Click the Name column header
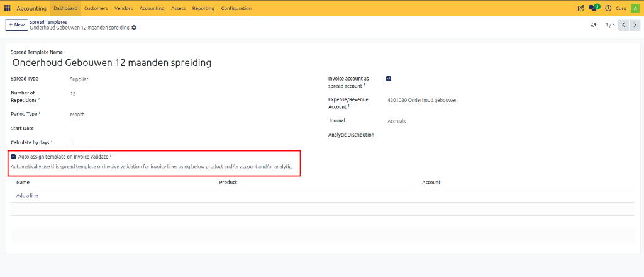This screenshot has width=644, height=277. (23, 182)
